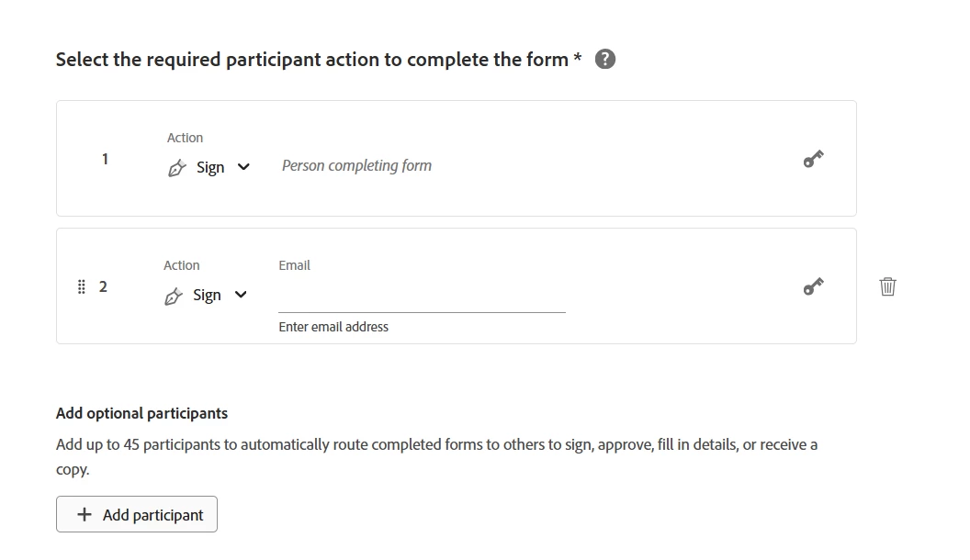Open the Sign action selector for participant 1
970x560 pixels.
tap(209, 167)
